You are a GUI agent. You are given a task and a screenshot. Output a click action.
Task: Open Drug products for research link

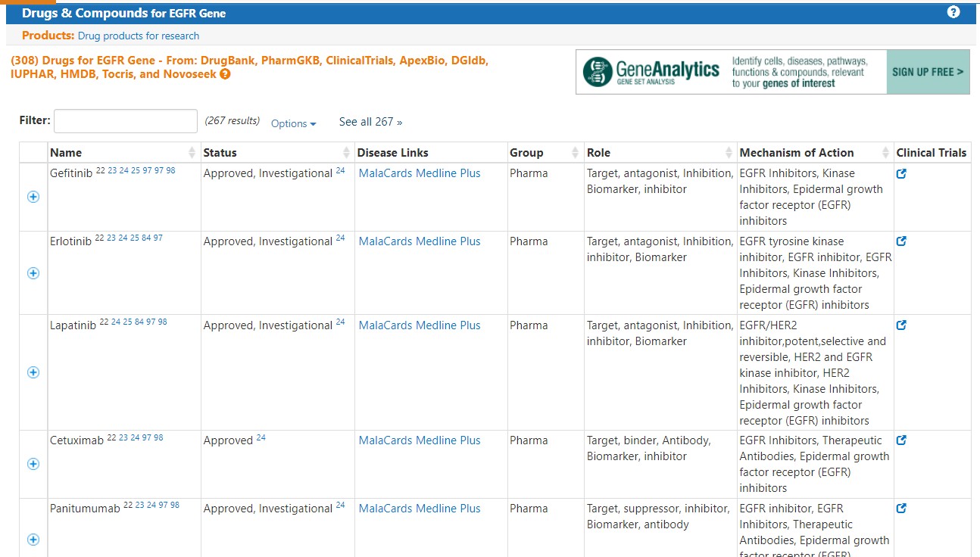point(139,36)
